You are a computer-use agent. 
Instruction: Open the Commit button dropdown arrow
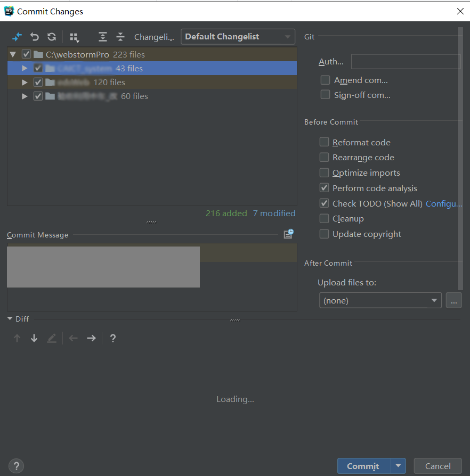(x=398, y=466)
